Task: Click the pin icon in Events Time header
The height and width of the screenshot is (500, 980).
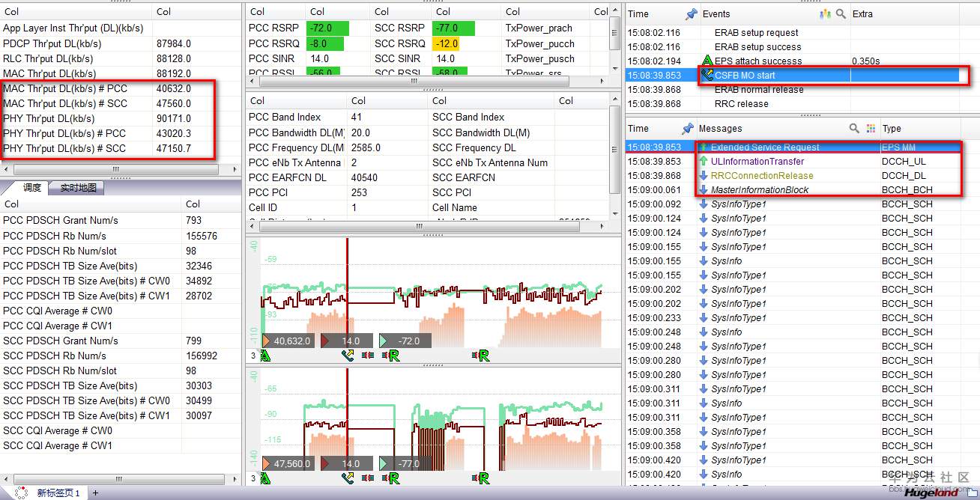Action: [x=691, y=14]
